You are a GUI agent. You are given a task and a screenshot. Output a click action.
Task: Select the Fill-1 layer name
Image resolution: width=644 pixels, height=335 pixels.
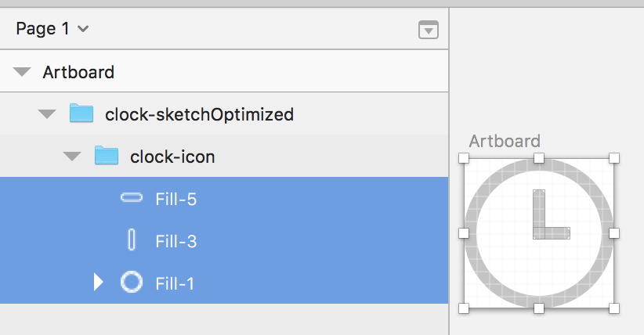click(175, 283)
